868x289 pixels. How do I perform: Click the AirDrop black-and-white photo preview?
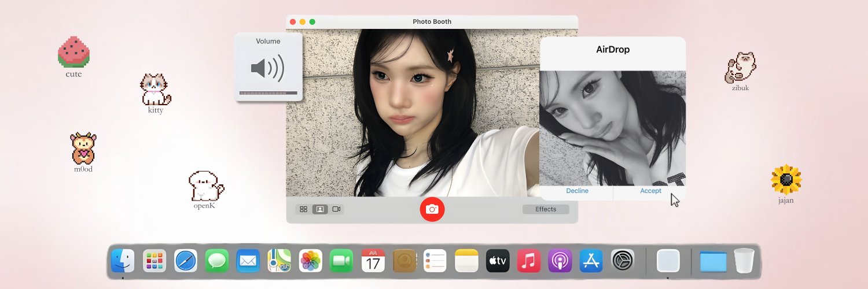(613, 128)
